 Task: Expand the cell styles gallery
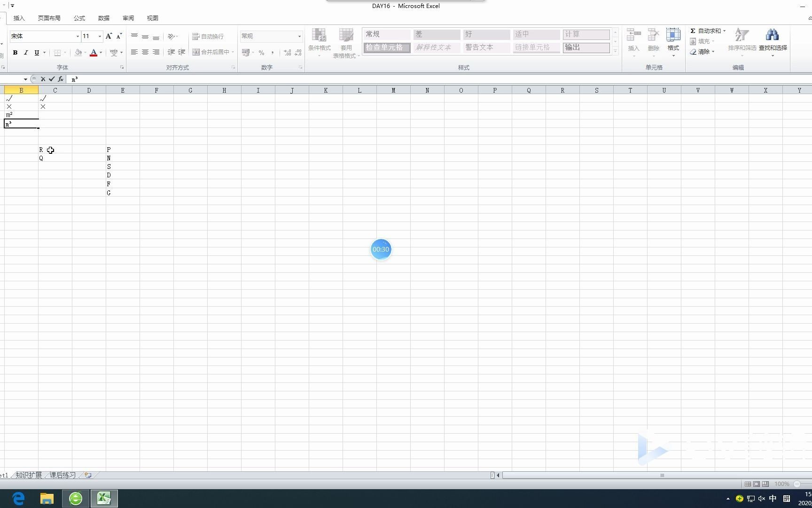(x=615, y=51)
